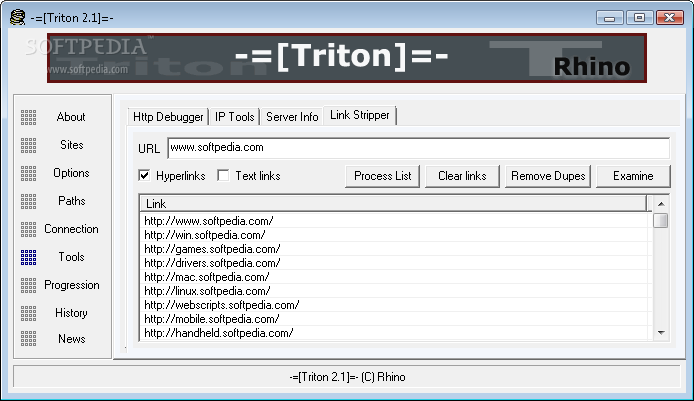Image resolution: width=694 pixels, height=401 pixels.
Task: Open the News section
Action: pos(71,339)
